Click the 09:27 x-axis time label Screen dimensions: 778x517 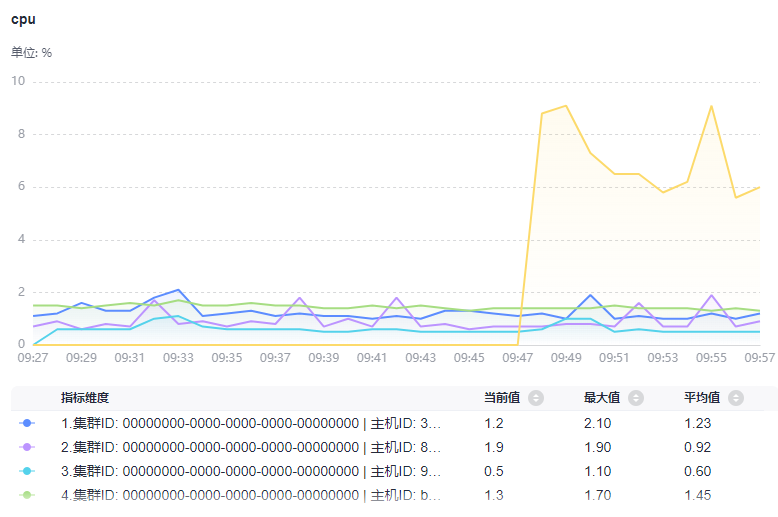pos(33,358)
